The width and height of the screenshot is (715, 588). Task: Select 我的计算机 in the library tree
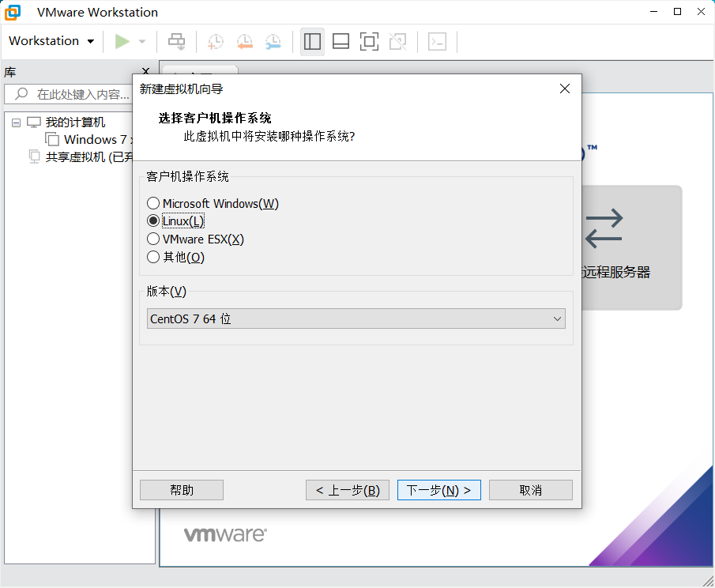tap(75, 122)
